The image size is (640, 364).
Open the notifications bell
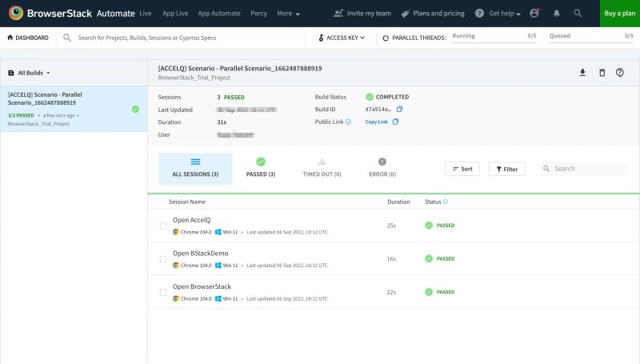click(556, 13)
